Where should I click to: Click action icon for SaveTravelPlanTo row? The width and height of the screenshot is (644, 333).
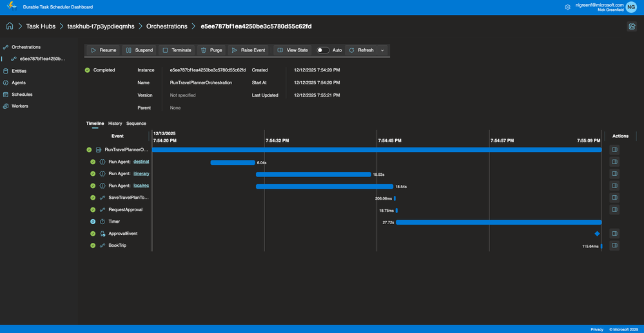(x=614, y=198)
